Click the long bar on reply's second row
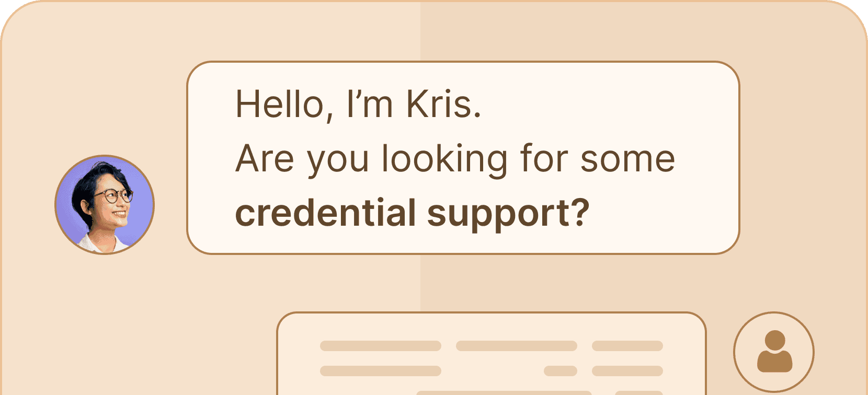 coord(380,371)
